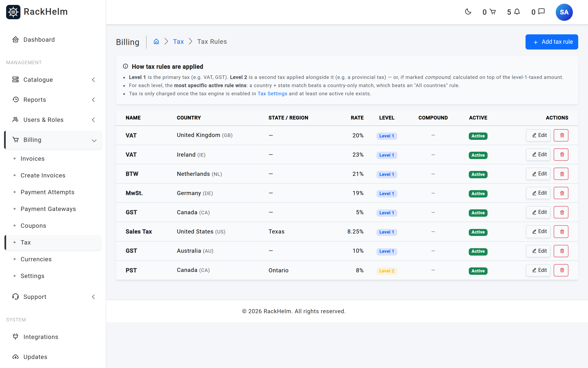Delete the Texas Sales Tax rule
The height and width of the screenshot is (368, 588).
[x=561, y=231]
